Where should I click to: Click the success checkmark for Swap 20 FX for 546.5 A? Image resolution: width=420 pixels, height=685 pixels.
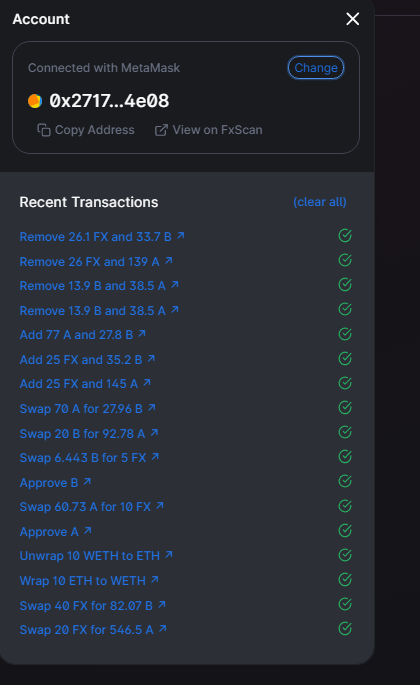coord(345,629)
